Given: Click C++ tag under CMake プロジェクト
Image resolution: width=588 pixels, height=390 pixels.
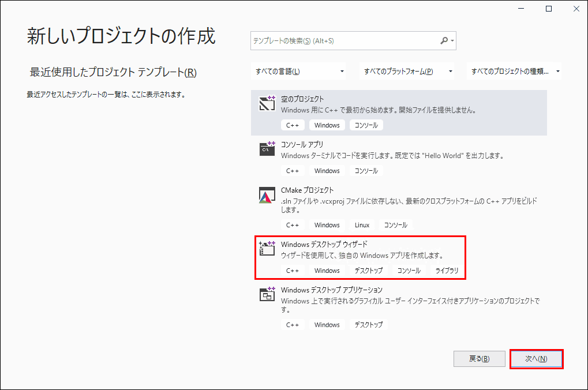Looking at the screenshot, I should [293, 225].
